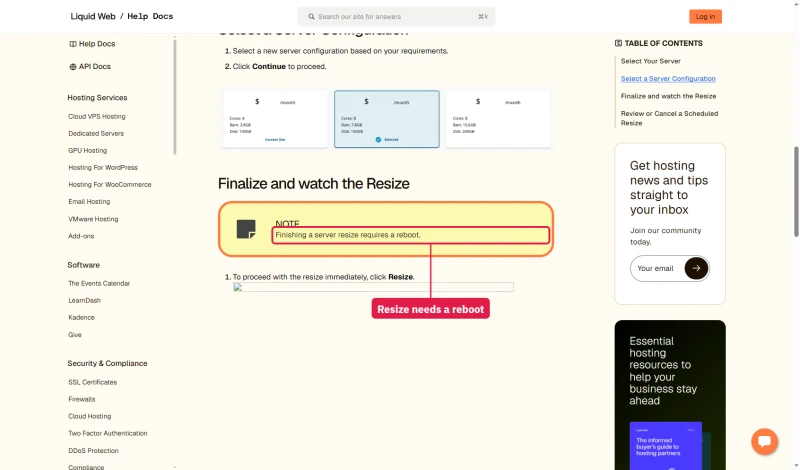Click the page vertical scrollbar thumb
800x470 pixels.
pos(796,191)
